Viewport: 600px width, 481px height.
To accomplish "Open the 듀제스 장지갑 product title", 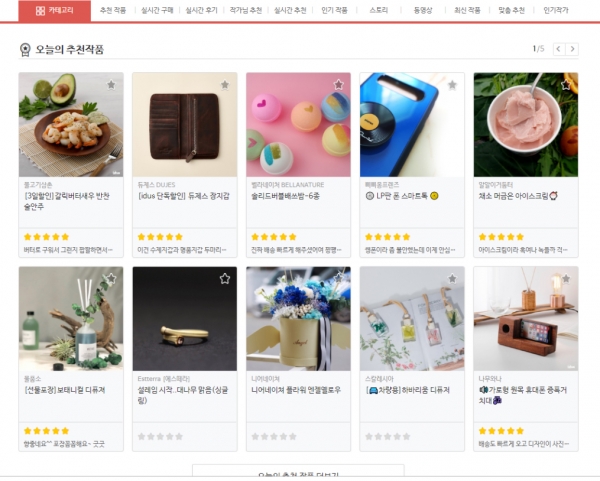I will tap(184, 196).
